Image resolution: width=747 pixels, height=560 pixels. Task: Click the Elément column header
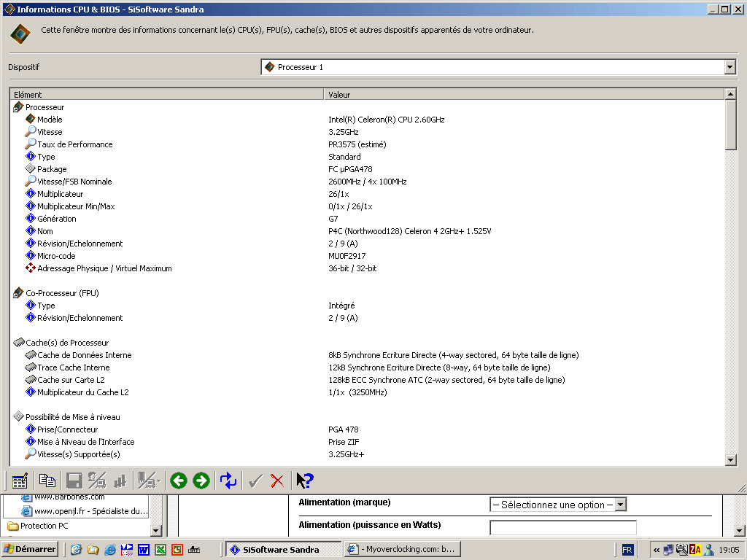tap(167, 94)
